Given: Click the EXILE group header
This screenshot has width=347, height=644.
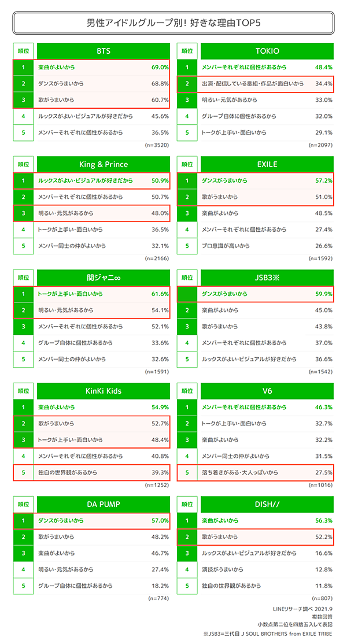Looking at the screenshot, I should [x=267, y=164].
